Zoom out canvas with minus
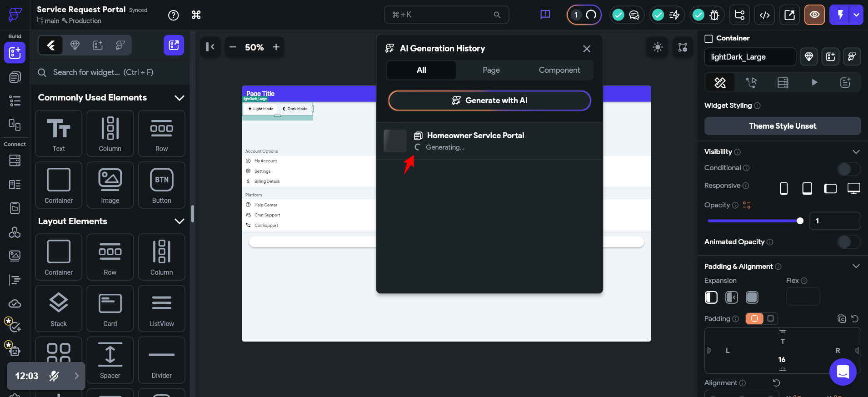Screen dimensions: 868x397 click(233, 47)
